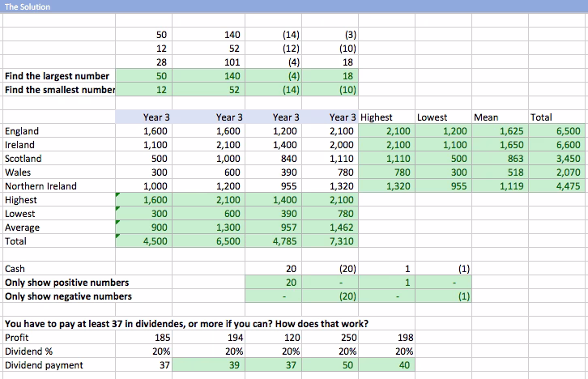Select the Find the largest number label
Viewport: 588px width, 379px height.
pyautogui.click(x=57, y=76)
